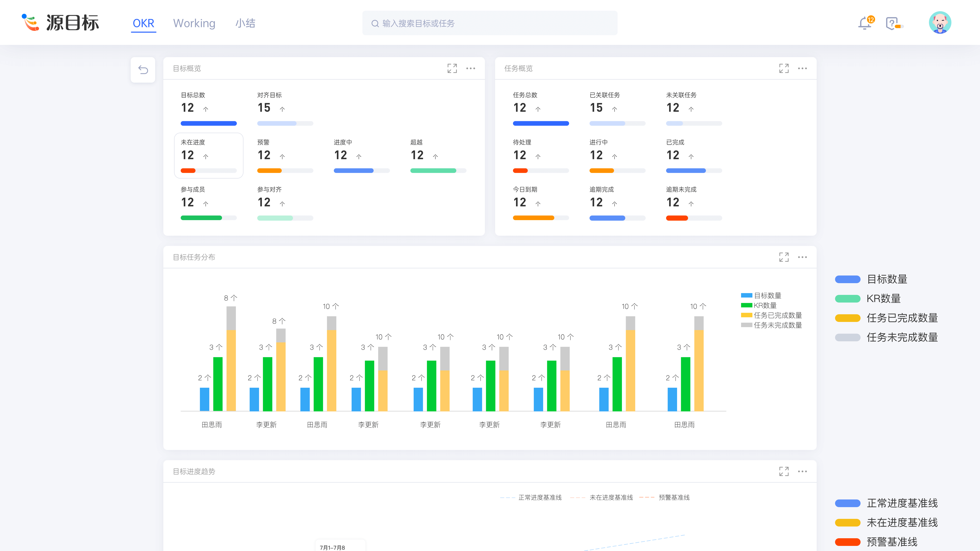Select the 未在进度 stat card
This screenshot has width=980, height=551.
[209, 156]
